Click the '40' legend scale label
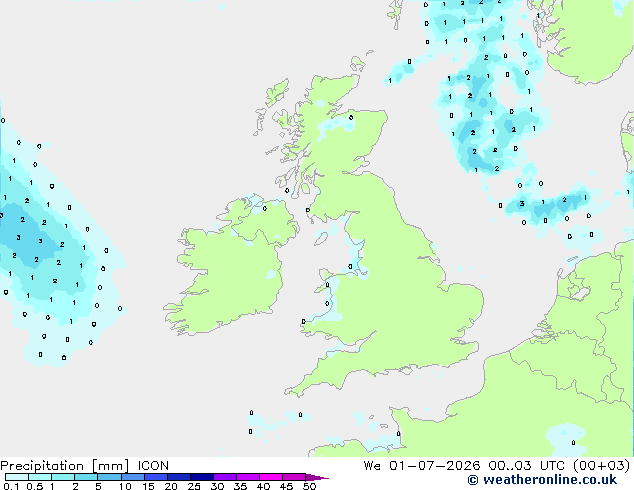 point(263,486)
